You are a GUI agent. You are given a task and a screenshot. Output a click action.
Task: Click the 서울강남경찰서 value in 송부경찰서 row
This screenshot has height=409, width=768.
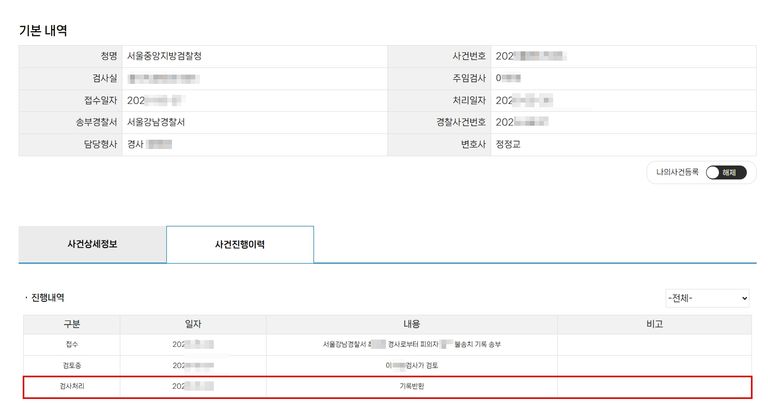pyautogui.click(x=162, y=122)
